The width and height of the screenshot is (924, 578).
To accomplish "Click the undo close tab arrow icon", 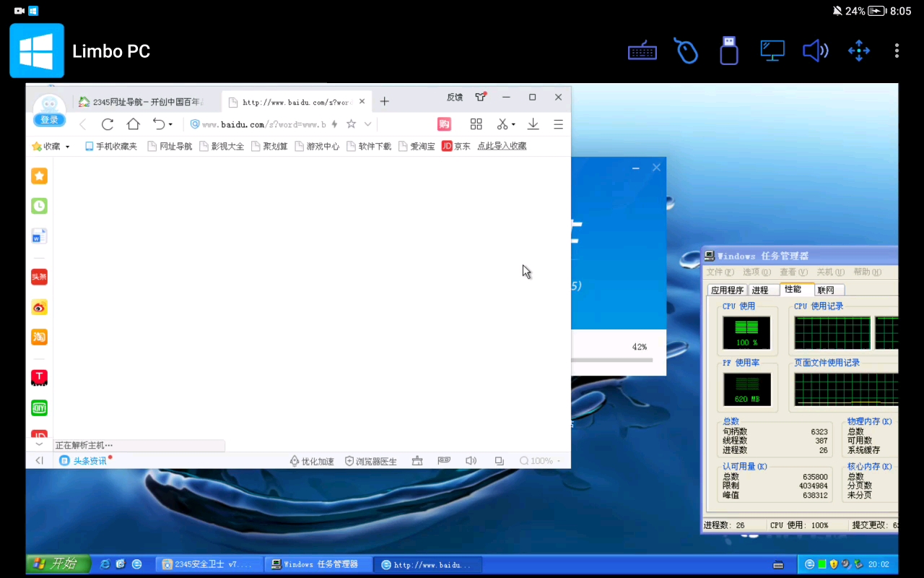I will tap(159, 124).
